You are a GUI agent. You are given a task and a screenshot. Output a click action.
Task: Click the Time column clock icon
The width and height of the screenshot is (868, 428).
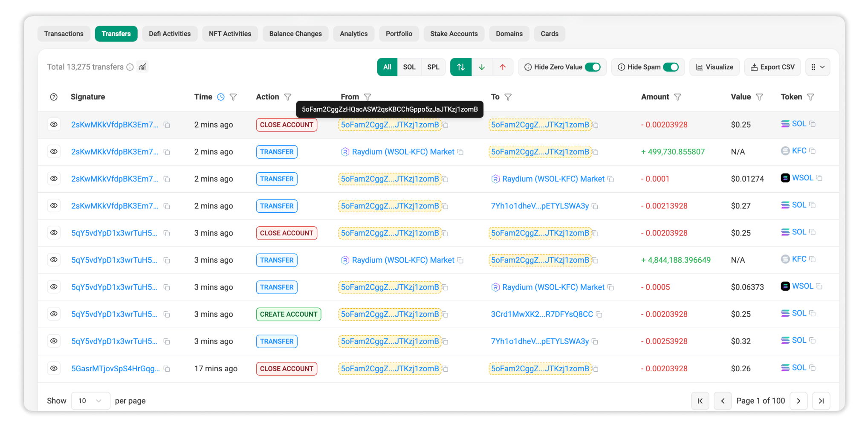pos(221,97)
